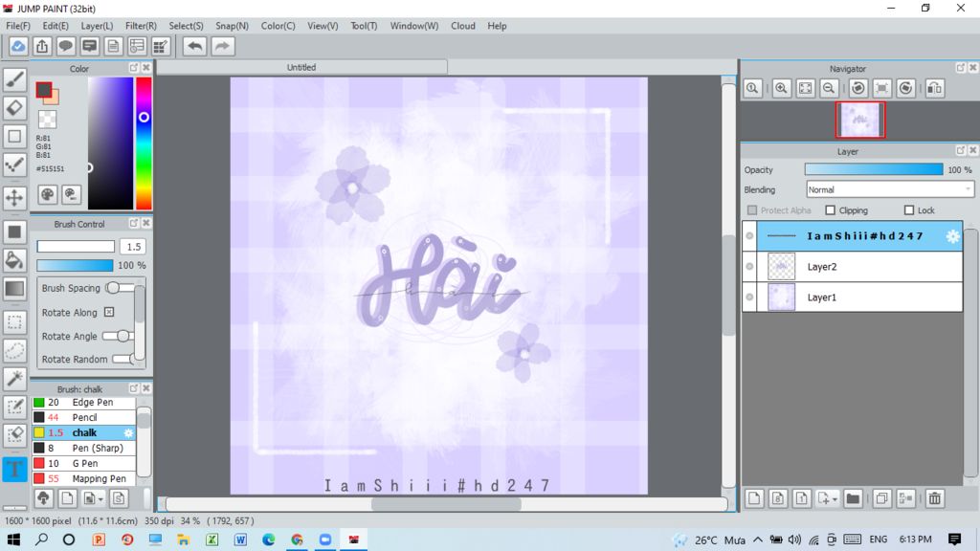Click the Brush Spacing slider
This screenshot has width=980, height=551.
120,288
